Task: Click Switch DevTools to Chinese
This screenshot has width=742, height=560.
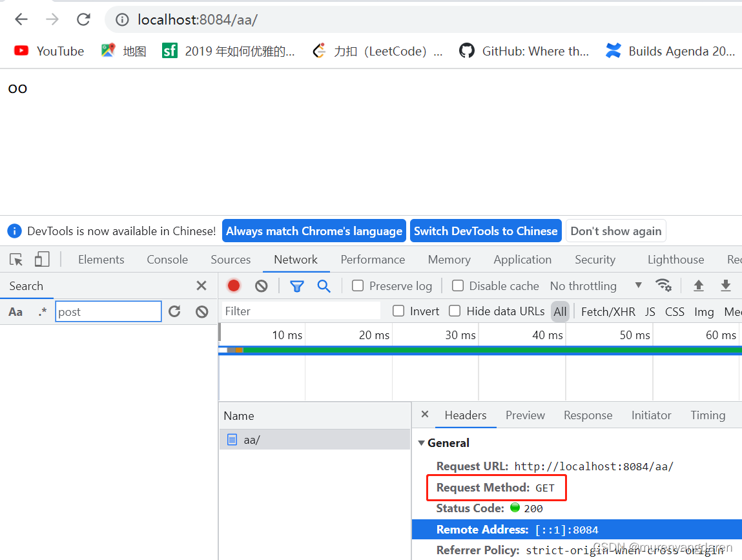Action: (x=486, y=231)
